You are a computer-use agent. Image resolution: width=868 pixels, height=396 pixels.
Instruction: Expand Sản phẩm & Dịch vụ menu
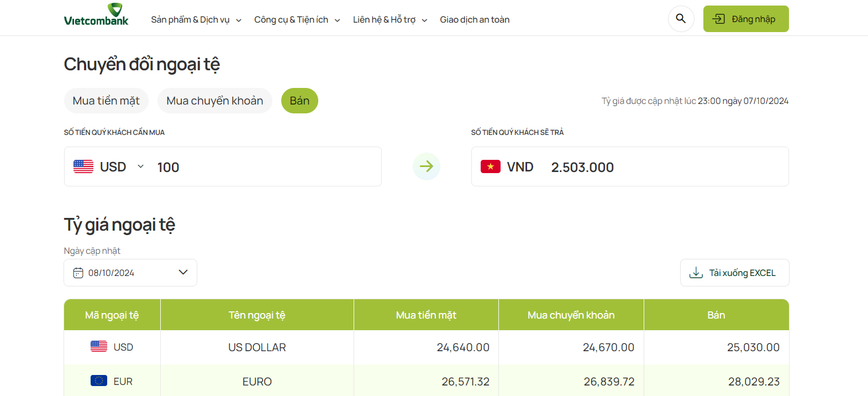(196, 19)
